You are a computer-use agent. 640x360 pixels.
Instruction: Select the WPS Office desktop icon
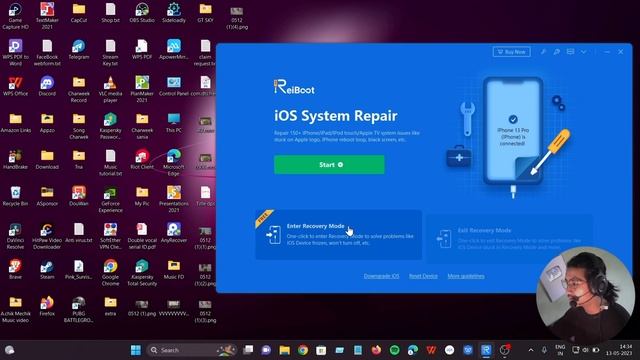point(16,86)
